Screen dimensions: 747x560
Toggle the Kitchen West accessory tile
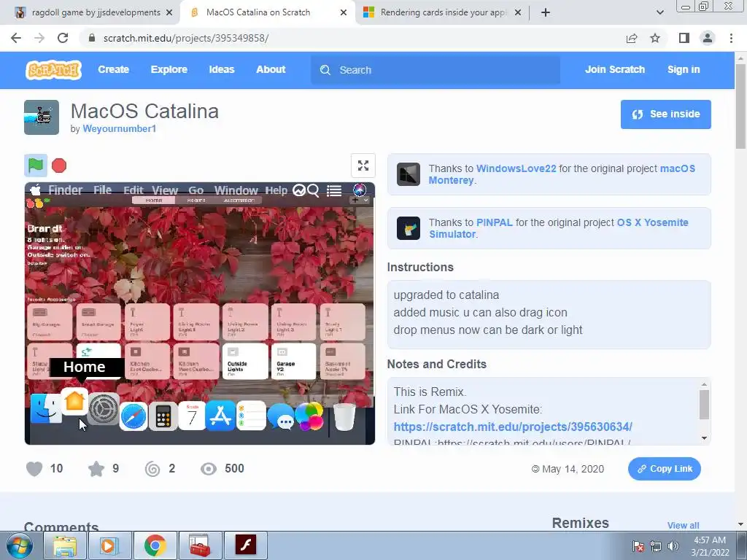196,361
